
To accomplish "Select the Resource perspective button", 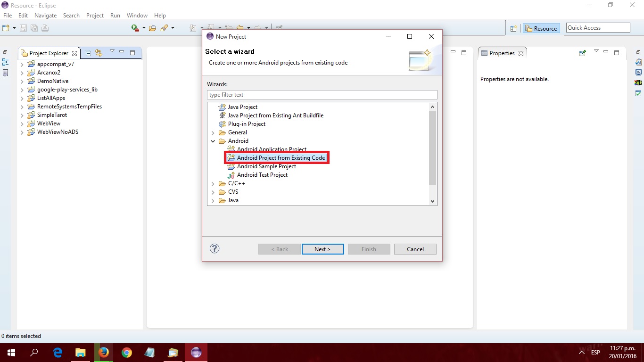I will pos(541,28).
